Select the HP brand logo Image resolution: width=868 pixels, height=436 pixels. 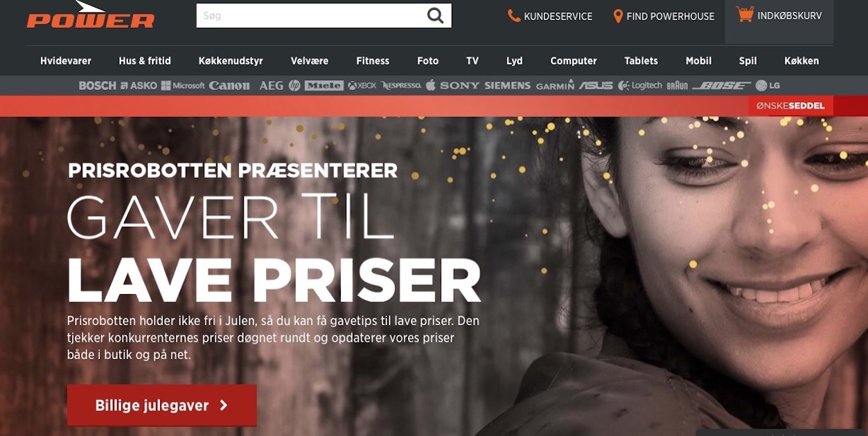pyautogui.click(x=294, y=86)
